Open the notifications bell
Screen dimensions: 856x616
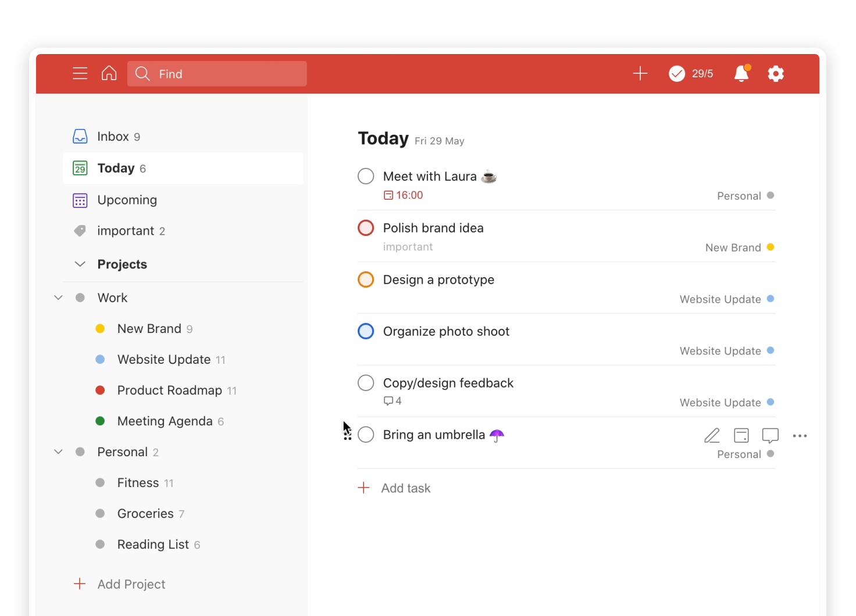tap(741, 74)
